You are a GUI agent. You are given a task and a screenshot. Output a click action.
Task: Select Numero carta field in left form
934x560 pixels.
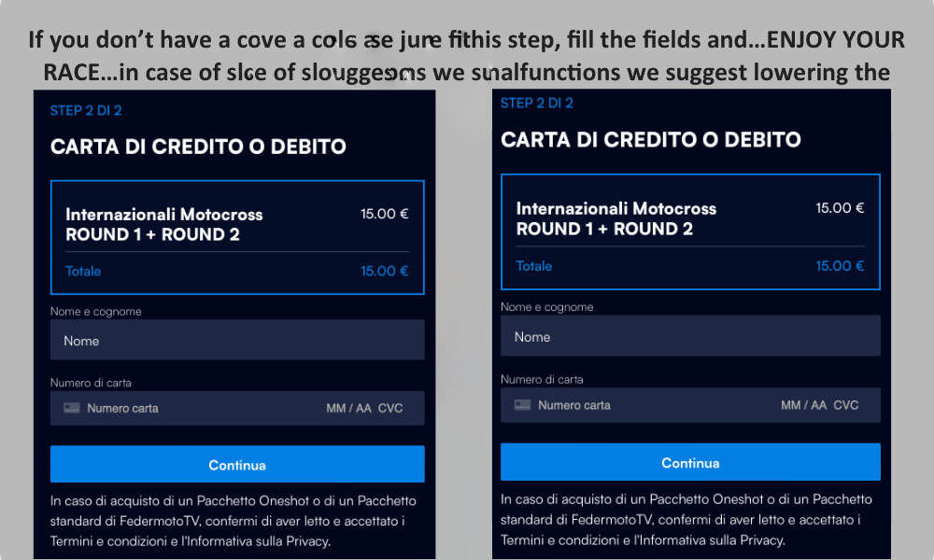(x=122, y=408)
